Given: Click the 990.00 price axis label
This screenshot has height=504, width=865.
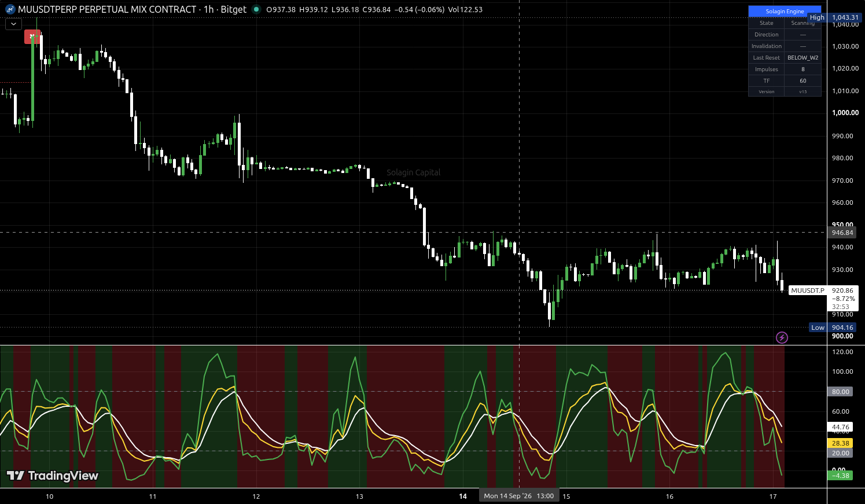Looking at the screenshot, I should pos(842,136).
